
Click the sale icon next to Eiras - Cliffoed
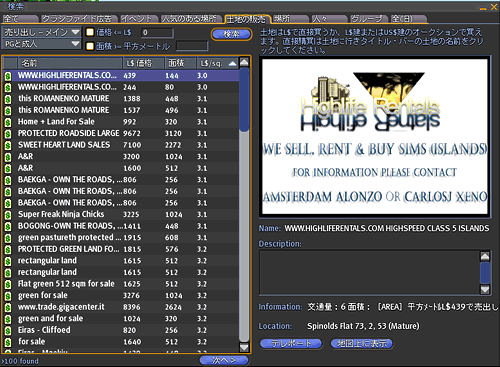coord(8,330)
